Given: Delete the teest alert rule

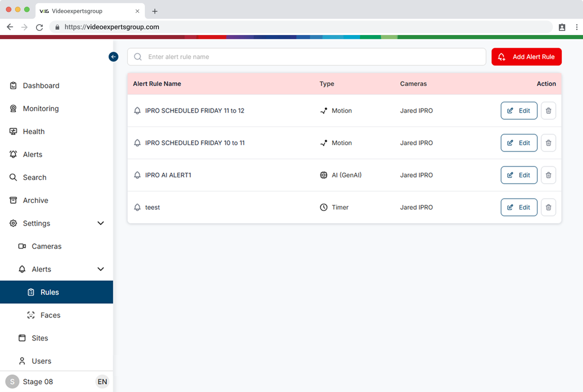Looking at the screenshot, I should [548, 208].
